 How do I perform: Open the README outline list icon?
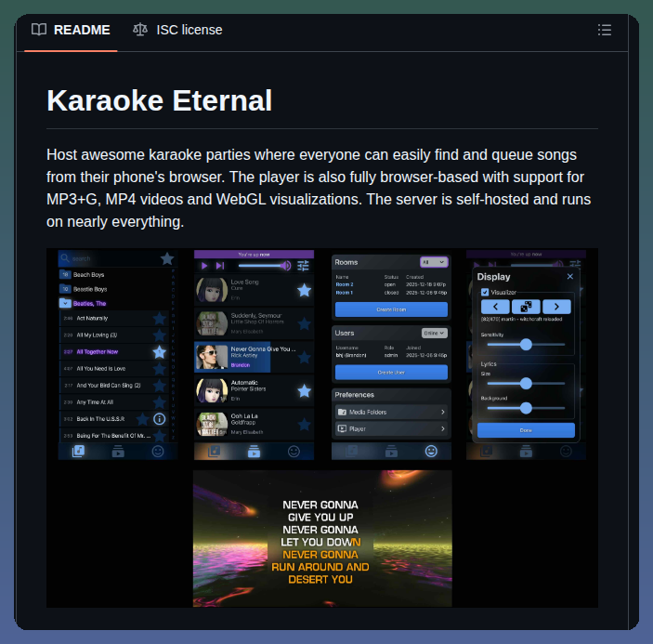click(x=605, y=30)
